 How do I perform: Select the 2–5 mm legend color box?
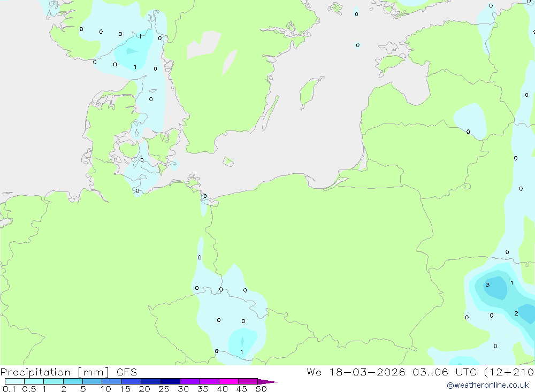tap(73, 381)
